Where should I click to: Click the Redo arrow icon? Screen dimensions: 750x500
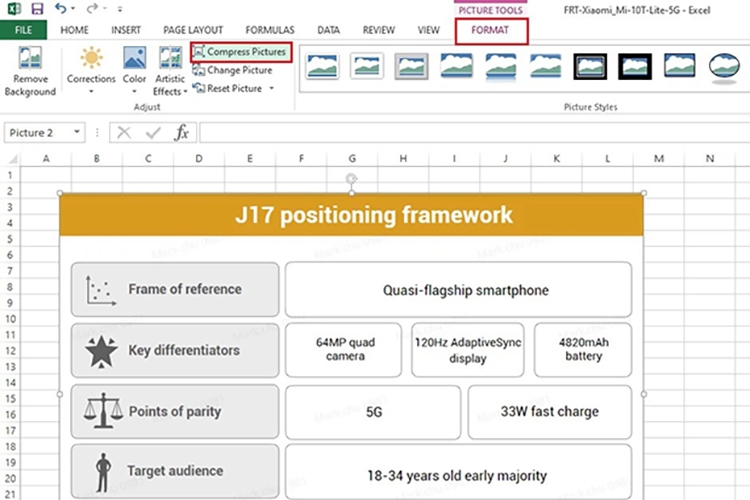[x=92, y=8]
